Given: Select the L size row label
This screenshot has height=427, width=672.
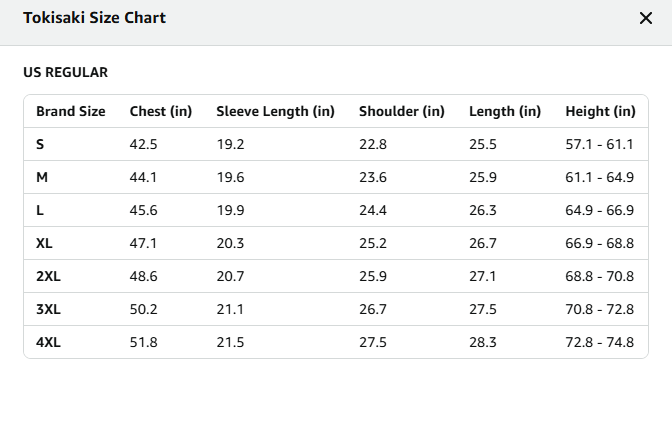Looking at the screenshot, I should pyautogui.click(x=39, y=210).
